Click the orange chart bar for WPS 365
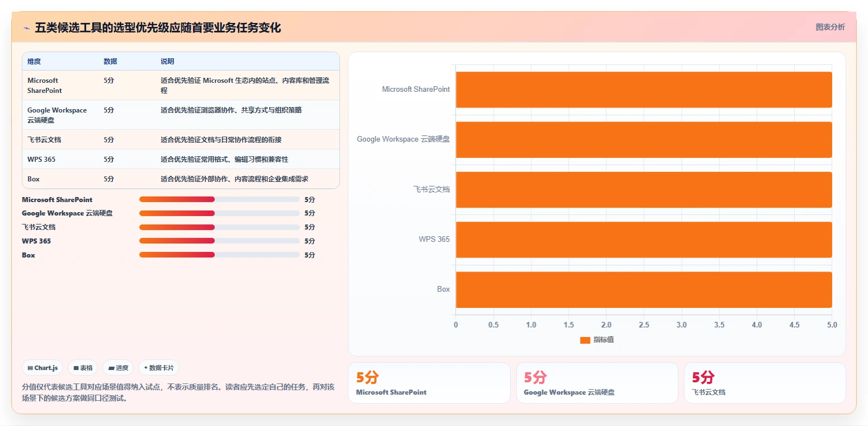The height and width of the screenshot is (426, 868). (644, 240)
